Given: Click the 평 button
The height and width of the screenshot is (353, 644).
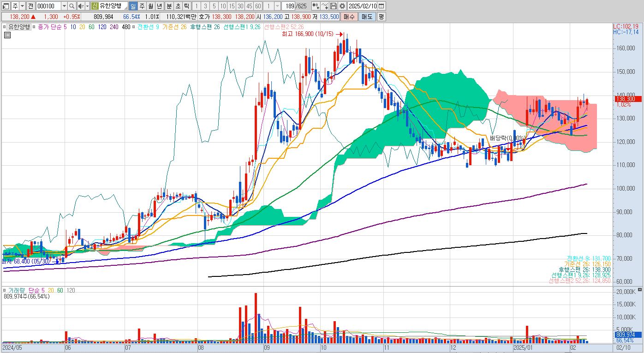Looking at the screenshot, I should click(381, 17).
